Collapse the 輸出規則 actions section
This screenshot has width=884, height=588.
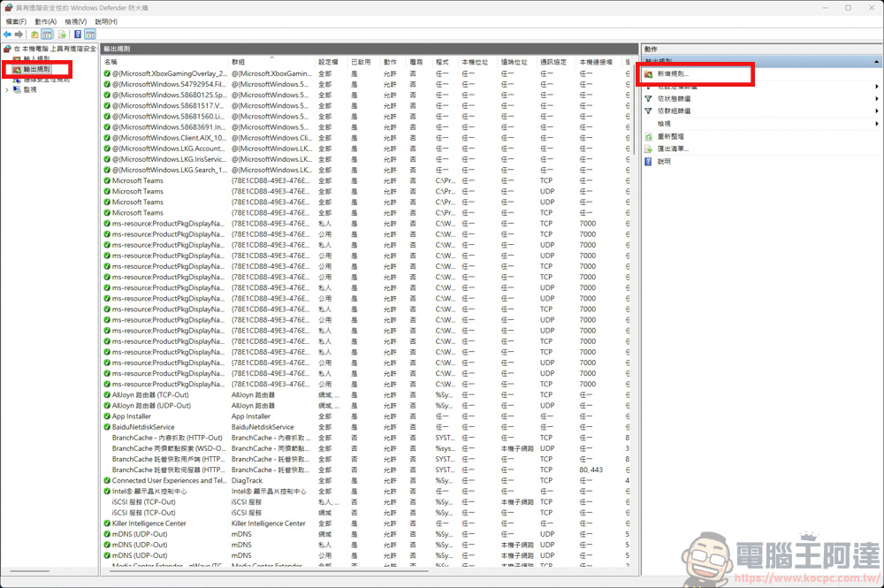(876, 60)
